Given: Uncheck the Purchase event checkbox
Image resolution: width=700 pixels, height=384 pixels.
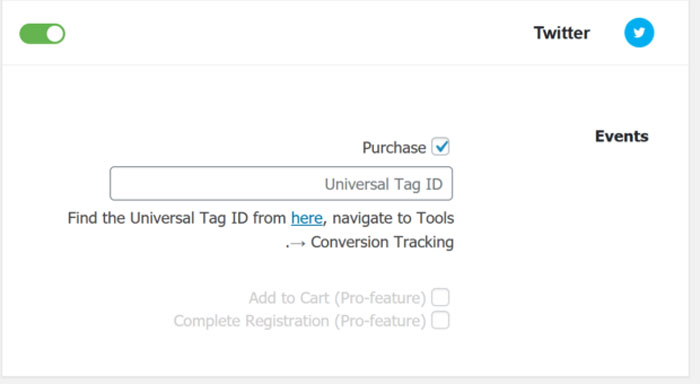Looking at the screenshot, I should point(440,146).
